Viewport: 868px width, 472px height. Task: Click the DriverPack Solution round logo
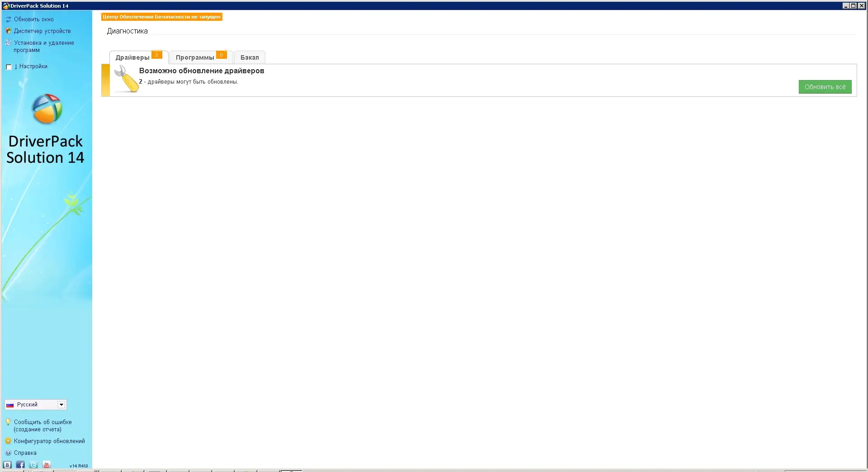pos(47,109)
